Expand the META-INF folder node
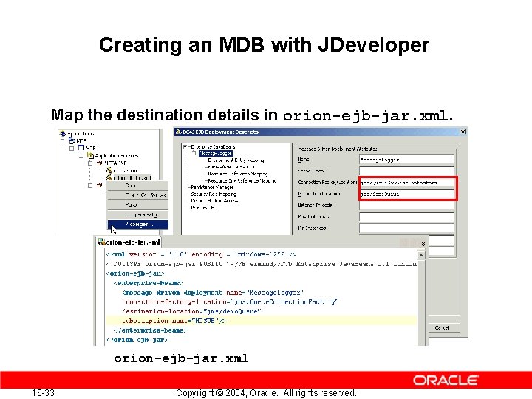 tap(90, 163)
